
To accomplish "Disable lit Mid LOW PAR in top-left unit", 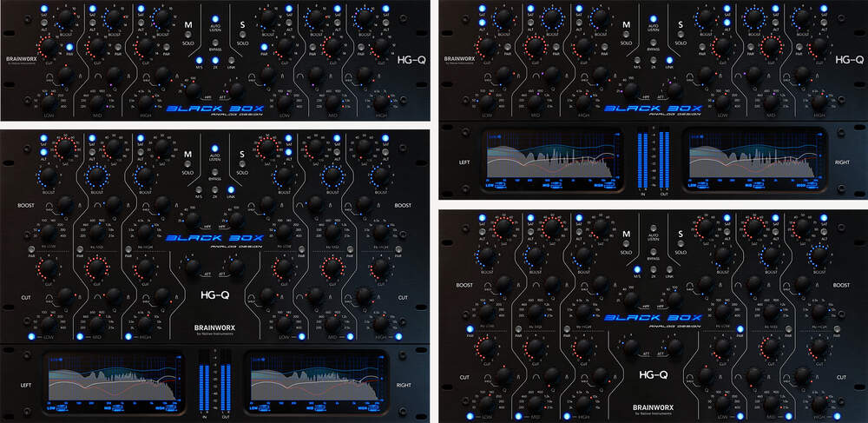I will point(69,47).
